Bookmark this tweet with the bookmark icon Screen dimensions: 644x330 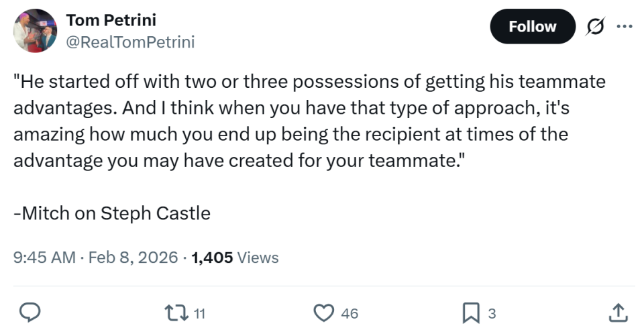coord(470,313)
